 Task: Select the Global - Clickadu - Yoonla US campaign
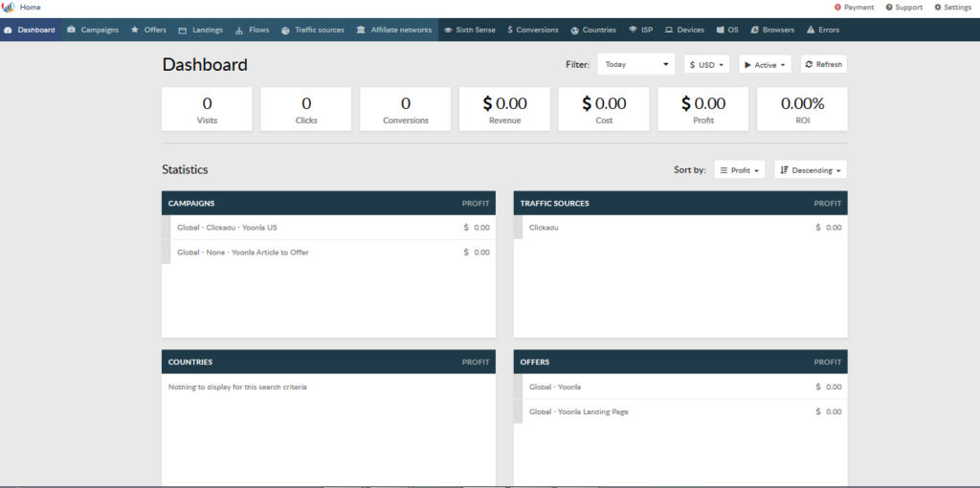227,228
